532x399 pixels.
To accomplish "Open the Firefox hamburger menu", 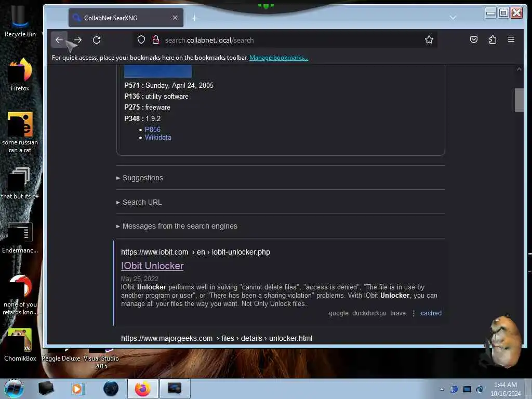I will [511, 39].
